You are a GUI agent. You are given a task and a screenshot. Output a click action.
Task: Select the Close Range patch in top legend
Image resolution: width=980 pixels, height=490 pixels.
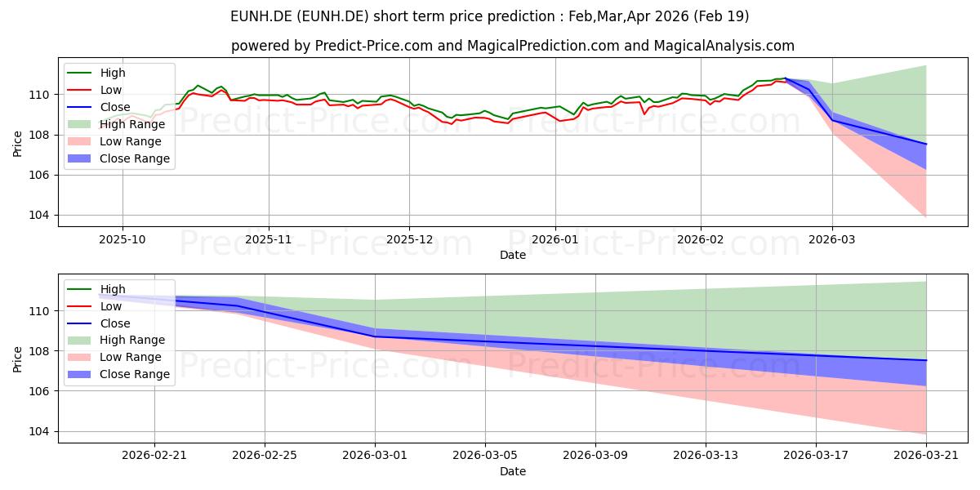click(x=81, y=159)
